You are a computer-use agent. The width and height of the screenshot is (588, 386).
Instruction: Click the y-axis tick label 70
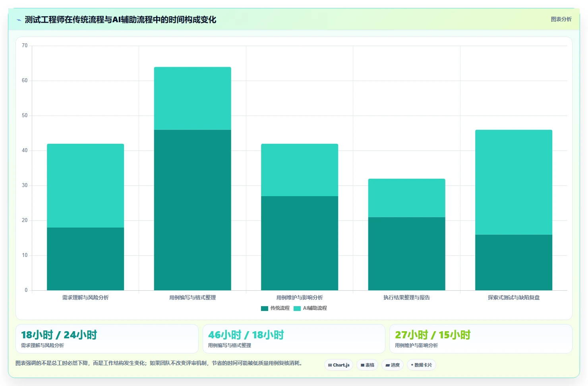click(x=25, y=46)
